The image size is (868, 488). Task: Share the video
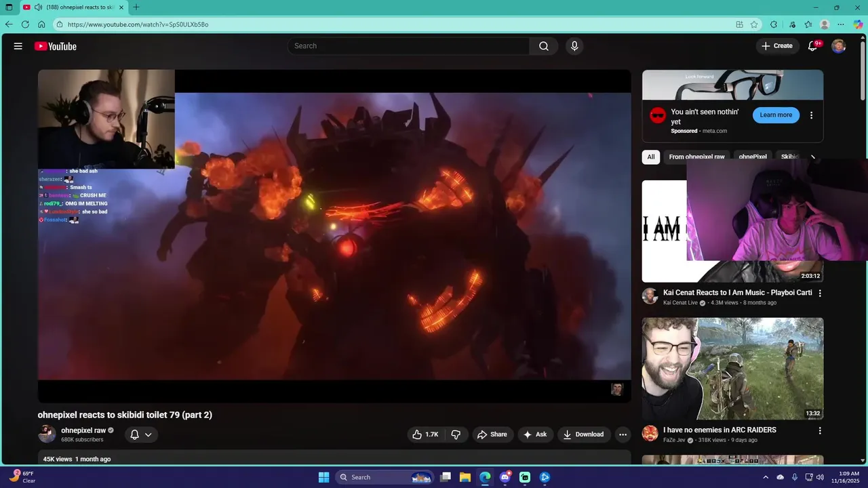click(492, 434)
